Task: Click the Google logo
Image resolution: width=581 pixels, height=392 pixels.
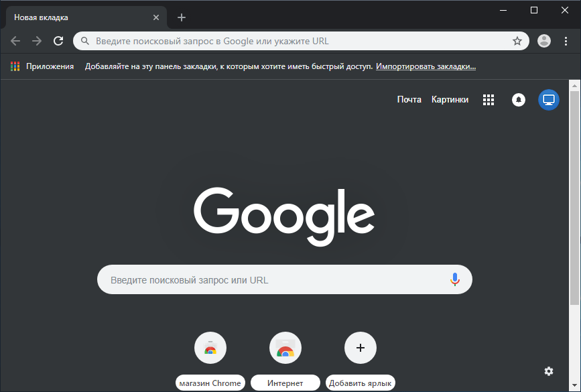Action: pos(284,216)
